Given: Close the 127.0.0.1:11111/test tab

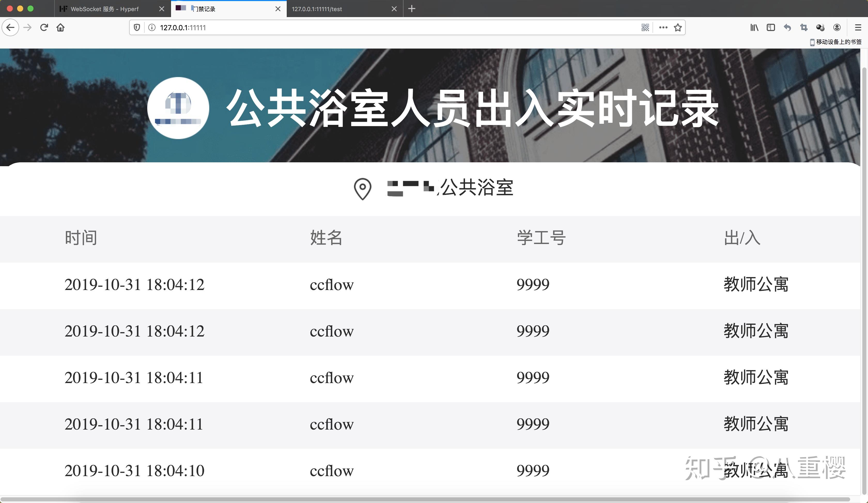Looking at the screenshot, I should tap(394, 9).
